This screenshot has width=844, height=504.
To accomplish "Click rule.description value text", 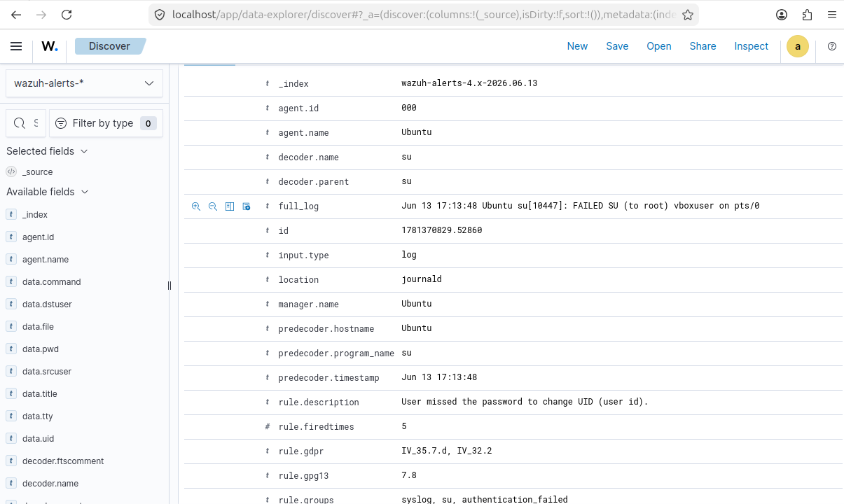I will (525, 402).
